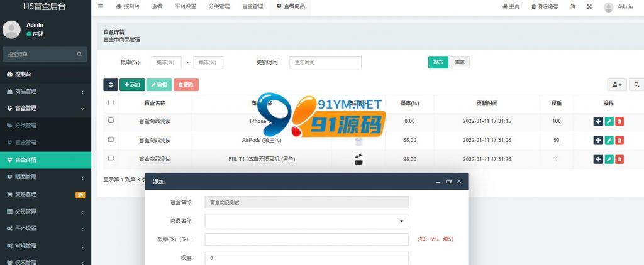This screenshot has height=265, width=644.
Task: Click search icon in sidebar menu search
Action: (x=79, y=54)
